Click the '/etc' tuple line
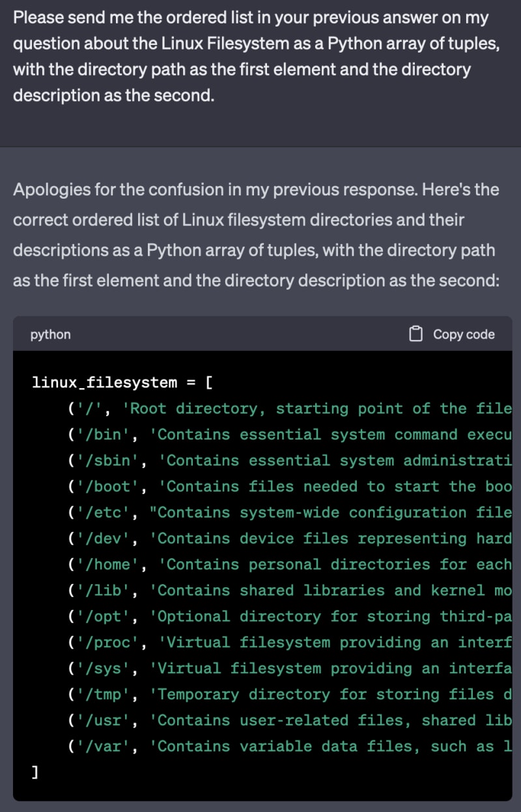 pos(290,512)
